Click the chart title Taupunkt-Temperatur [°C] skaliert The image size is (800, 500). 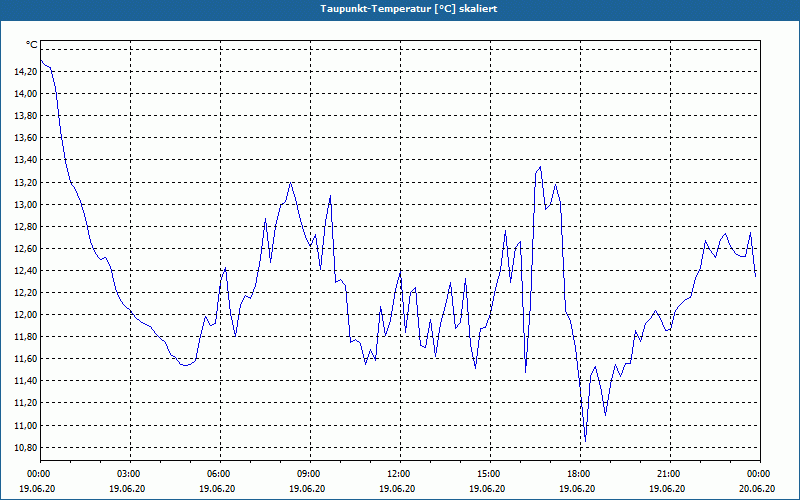point(409,9)
